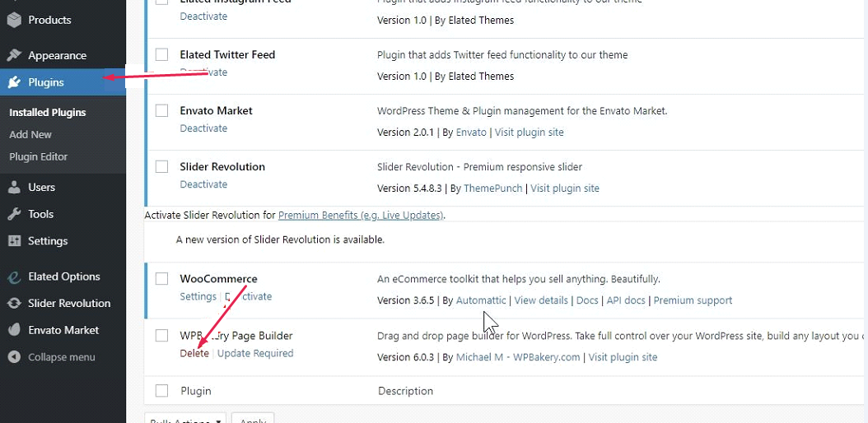Open Add New under Plugins submenu

(x=30, y=134)
